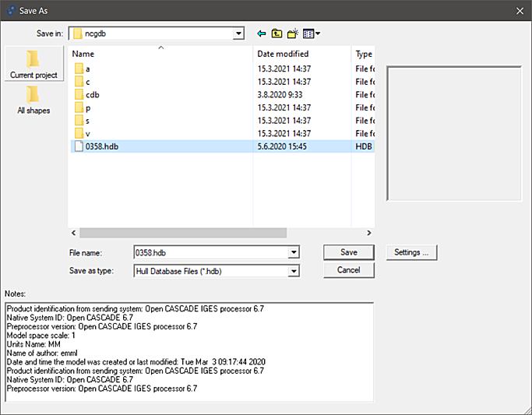Select folder 's' in the list
The width and height of the screenshot is (532, 415).
pyautogui.click(x=87, y=121)
